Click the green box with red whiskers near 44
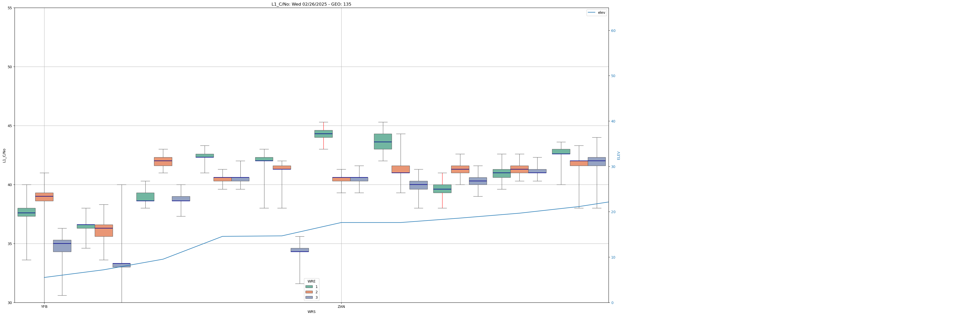980x316 pixels. 323,134
